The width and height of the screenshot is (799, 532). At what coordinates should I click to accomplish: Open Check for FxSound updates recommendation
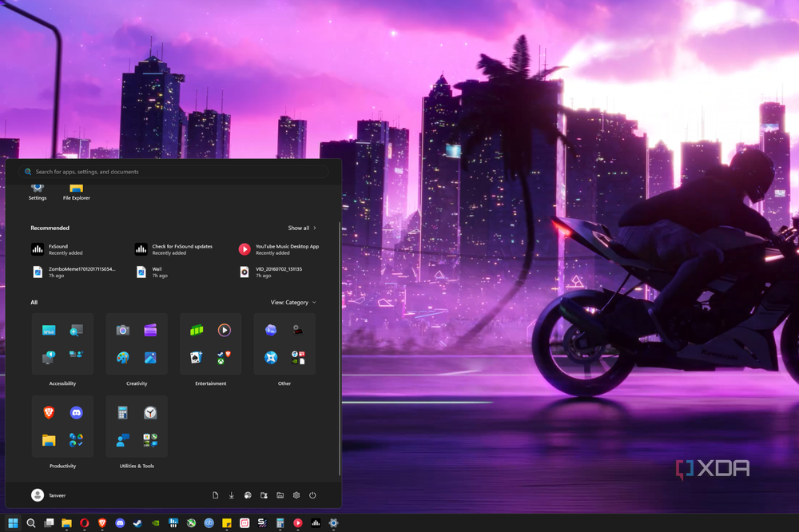174,249
